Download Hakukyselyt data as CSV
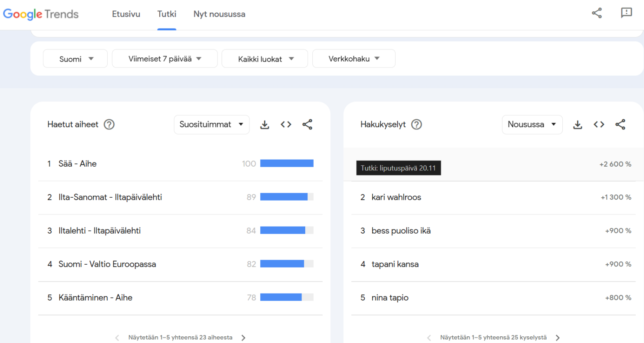Screen dimensions: 644x343 click(x=577, y=124)
